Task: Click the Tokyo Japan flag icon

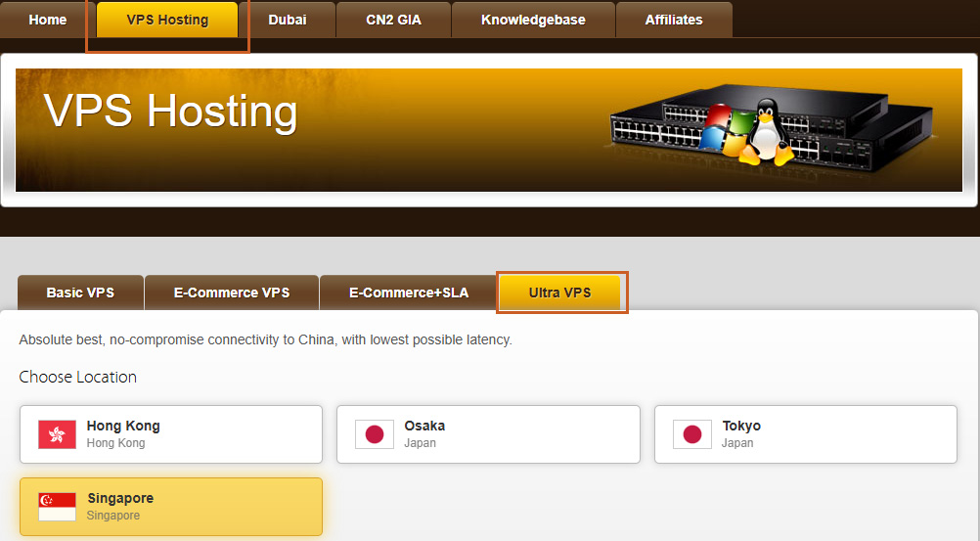Action: (x=691, y=434)
